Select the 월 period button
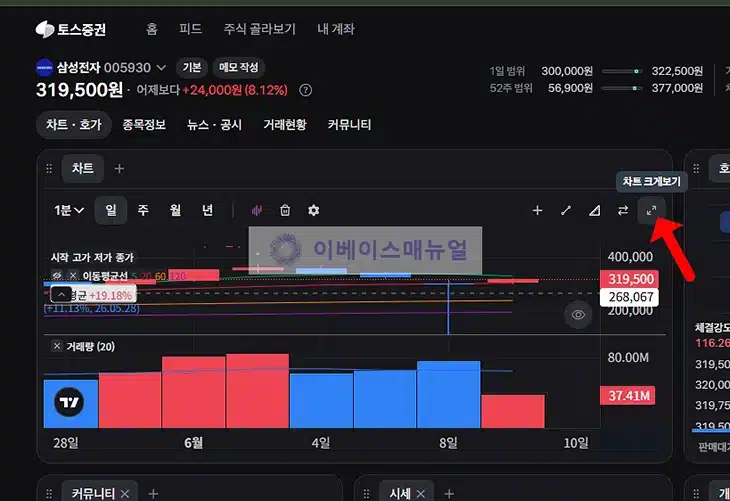Image resolution: width=730 pixels, height=501 pixels. point(175,210)
